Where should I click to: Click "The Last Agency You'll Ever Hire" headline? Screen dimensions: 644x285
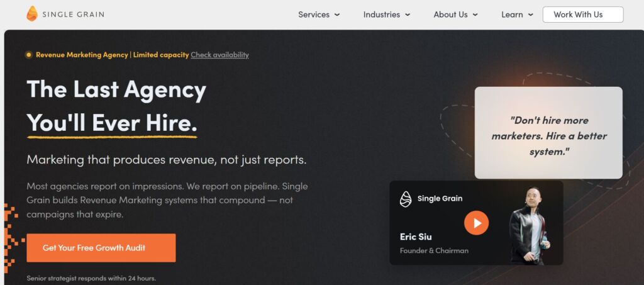coord(116,106)
